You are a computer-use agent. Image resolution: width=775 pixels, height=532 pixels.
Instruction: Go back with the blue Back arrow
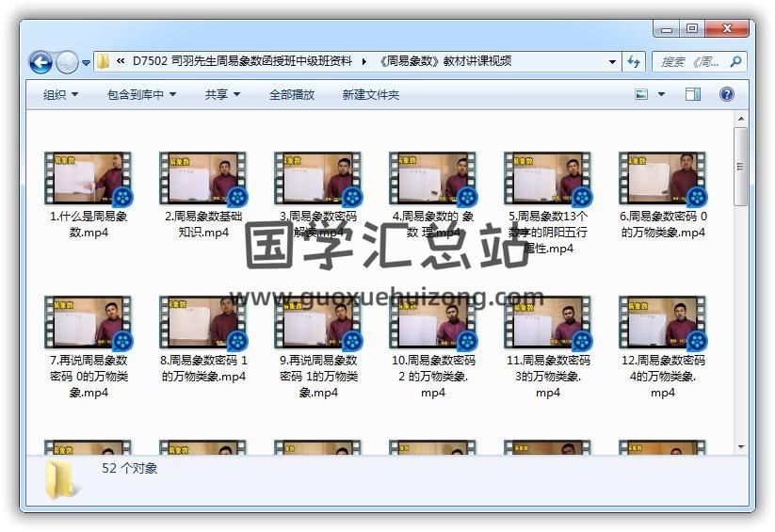pyautogui.click(x=40, y=62)
